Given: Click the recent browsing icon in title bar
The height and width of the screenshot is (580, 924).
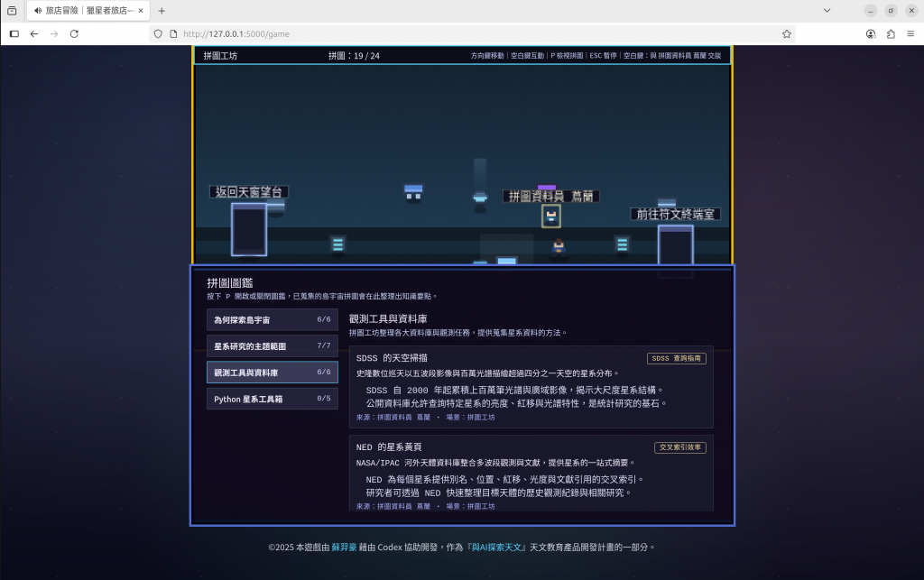Looking at the screenshot, I should point(12,11).
